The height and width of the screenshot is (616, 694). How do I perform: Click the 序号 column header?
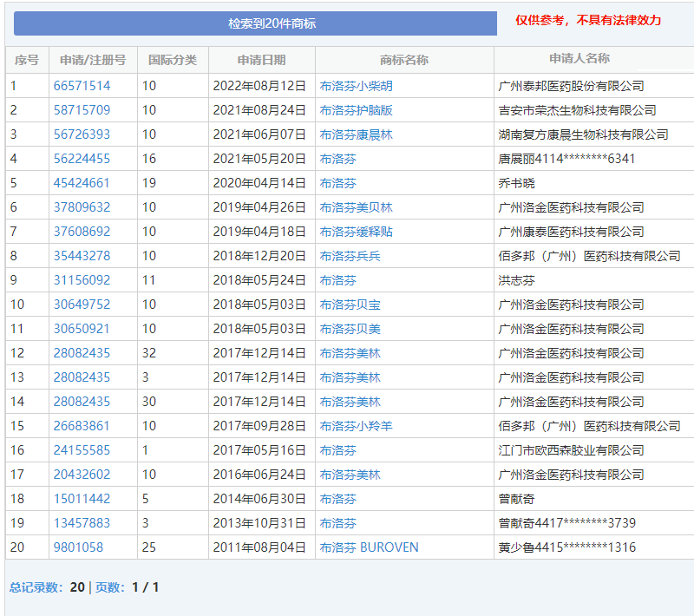(x=27, y=60)
